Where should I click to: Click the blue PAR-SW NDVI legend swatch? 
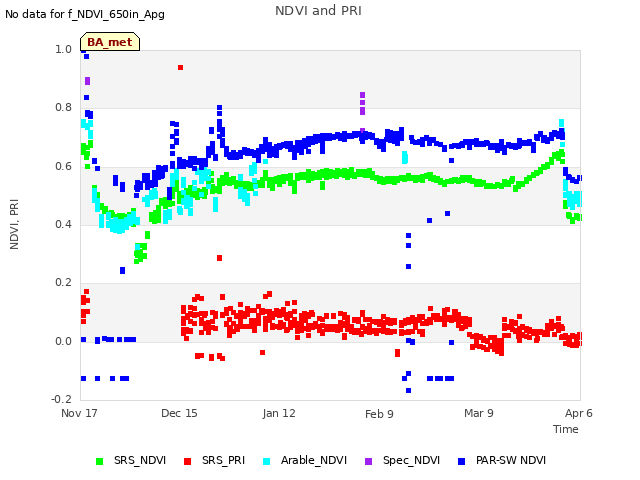(x=462, y=461)
